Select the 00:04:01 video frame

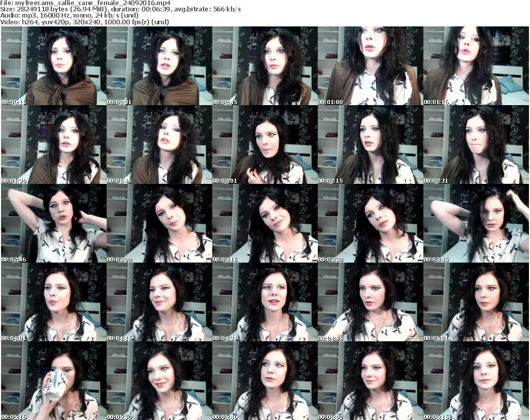[x=54, y=302]
